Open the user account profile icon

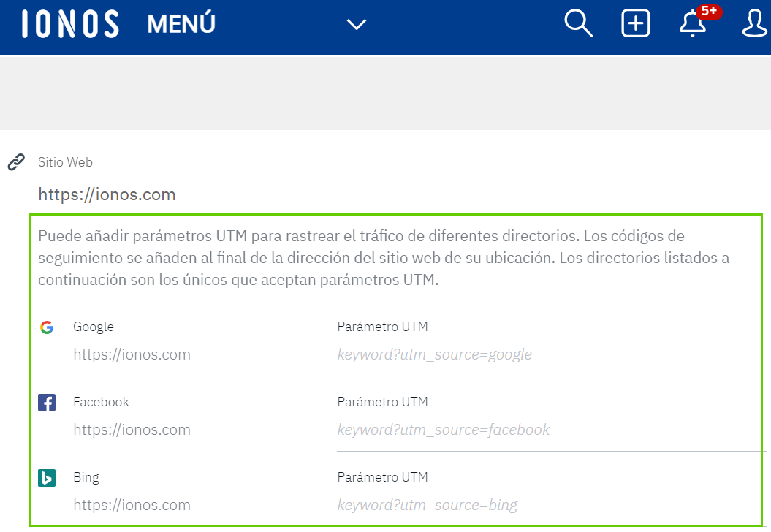755,23
